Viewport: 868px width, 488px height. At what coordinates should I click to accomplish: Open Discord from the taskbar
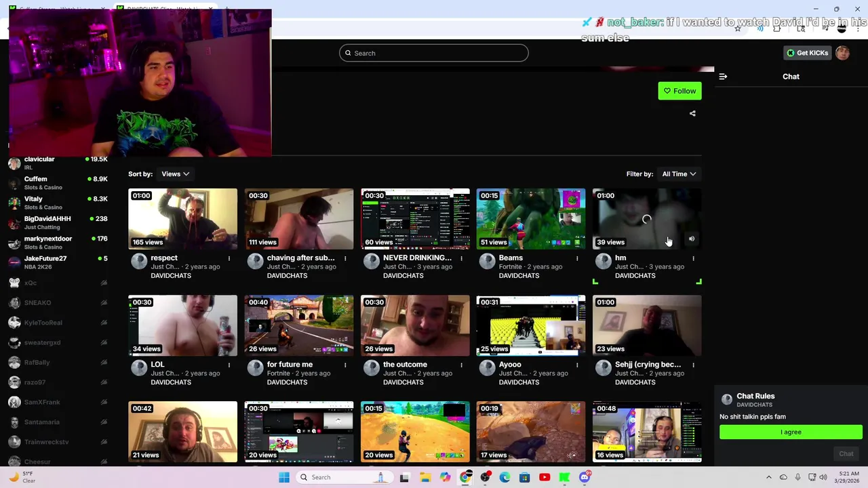585,477
